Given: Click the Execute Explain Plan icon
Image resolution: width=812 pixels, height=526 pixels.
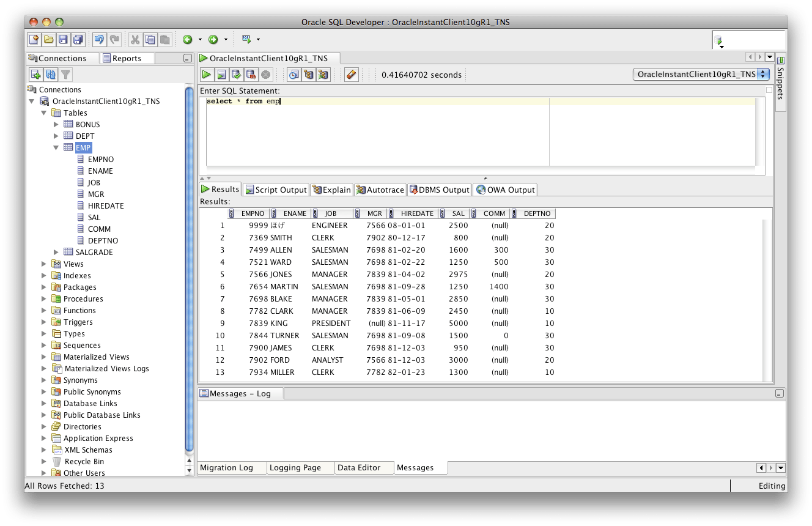Looking at the screenshot, I should (x=309, y=75).
